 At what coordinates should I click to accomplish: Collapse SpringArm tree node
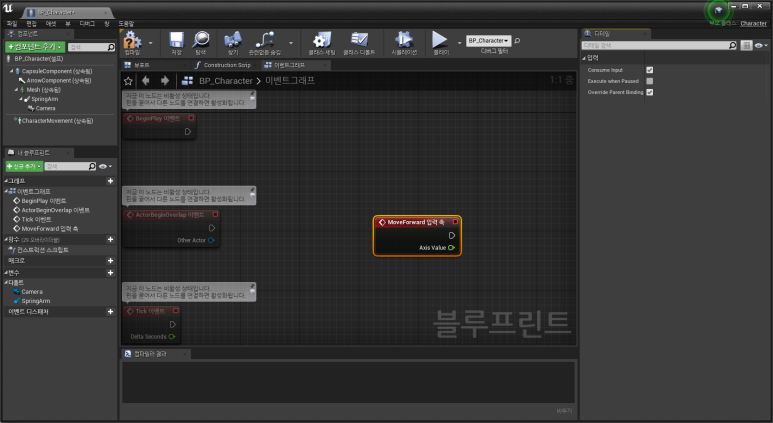(x=21, y=99)
